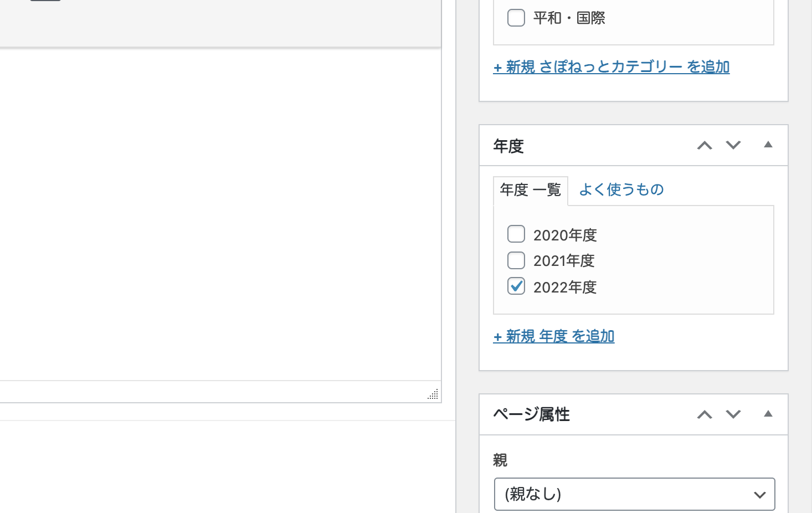Click inside the empty editor text area
Viewport: 812px width, 513px height.
[220, 214]
